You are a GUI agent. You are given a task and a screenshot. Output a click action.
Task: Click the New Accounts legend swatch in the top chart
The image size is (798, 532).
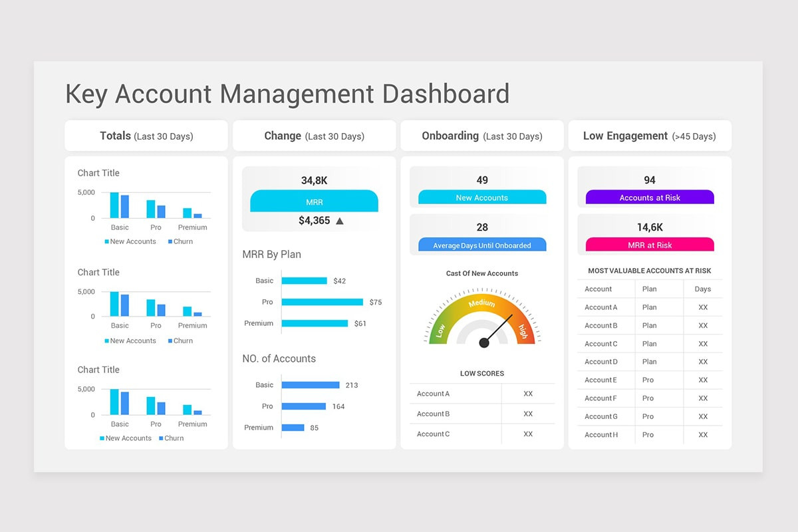click(x=107, y=242)
